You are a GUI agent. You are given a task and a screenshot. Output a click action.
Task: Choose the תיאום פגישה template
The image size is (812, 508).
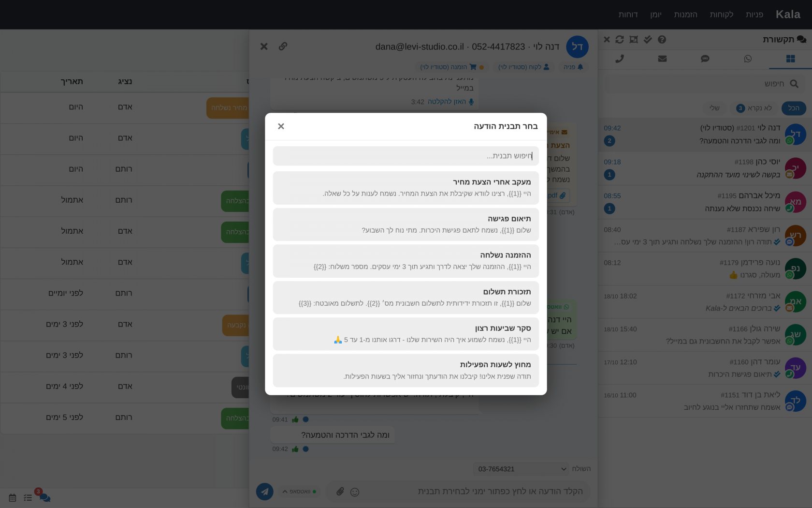point(406,224)
